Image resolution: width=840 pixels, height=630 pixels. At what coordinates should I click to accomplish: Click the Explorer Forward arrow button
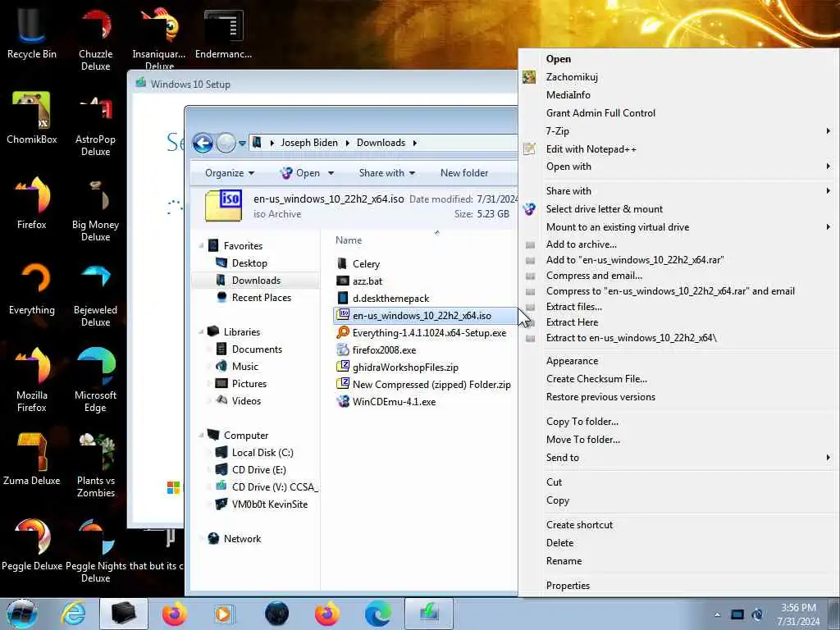point(226,143)
